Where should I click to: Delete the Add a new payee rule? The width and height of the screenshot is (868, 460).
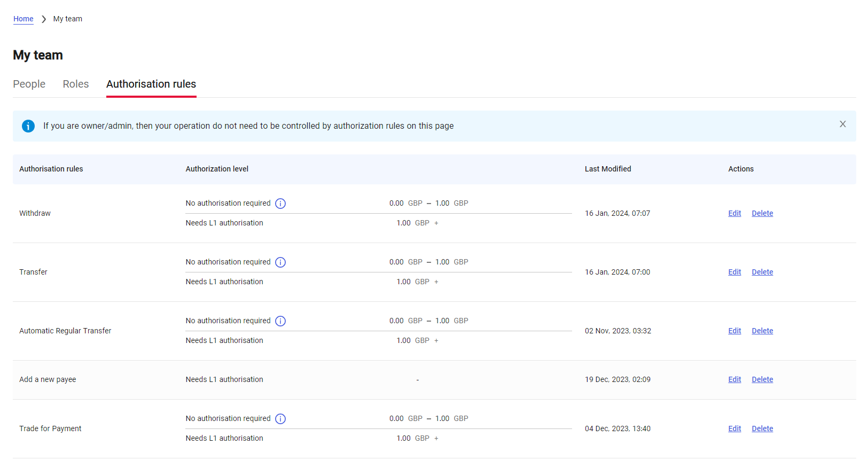pyautogui.click(x=762, y=379)
